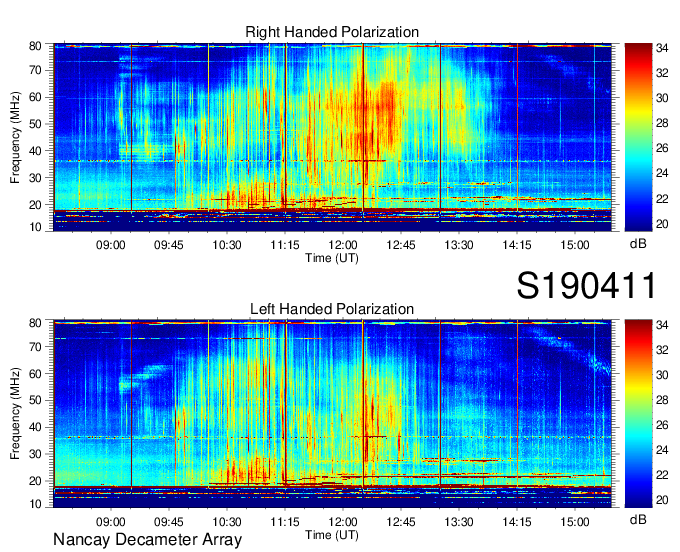Image resolution: width=680 pixels, height=552 pixels.
Task: Click the Right Handed Polarization title
Action: pyautogui.click(x=332, y=32)
